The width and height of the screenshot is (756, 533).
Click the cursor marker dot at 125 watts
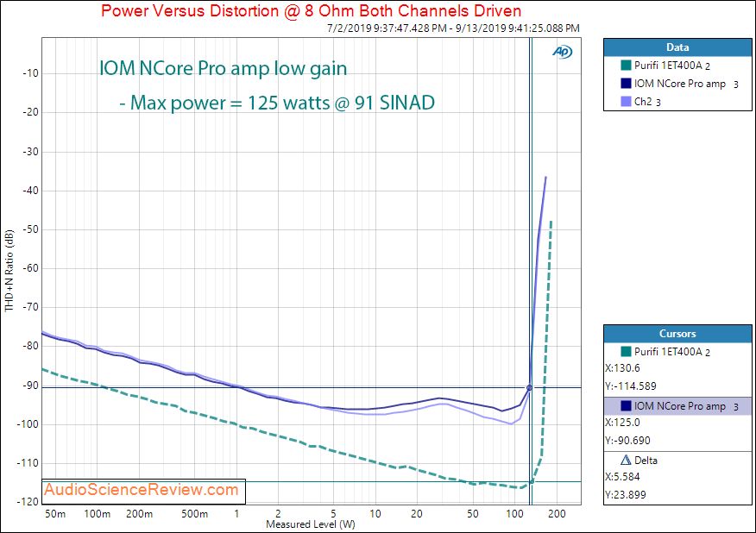(529, 387)
